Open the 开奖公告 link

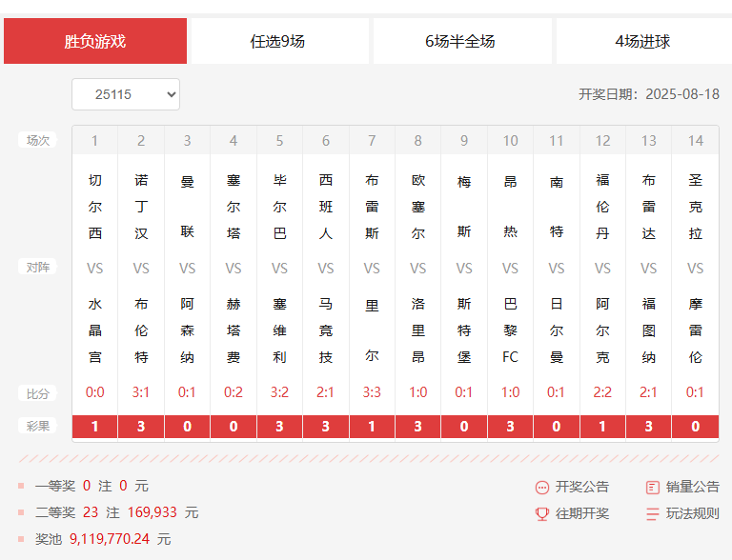click(582, 487)
